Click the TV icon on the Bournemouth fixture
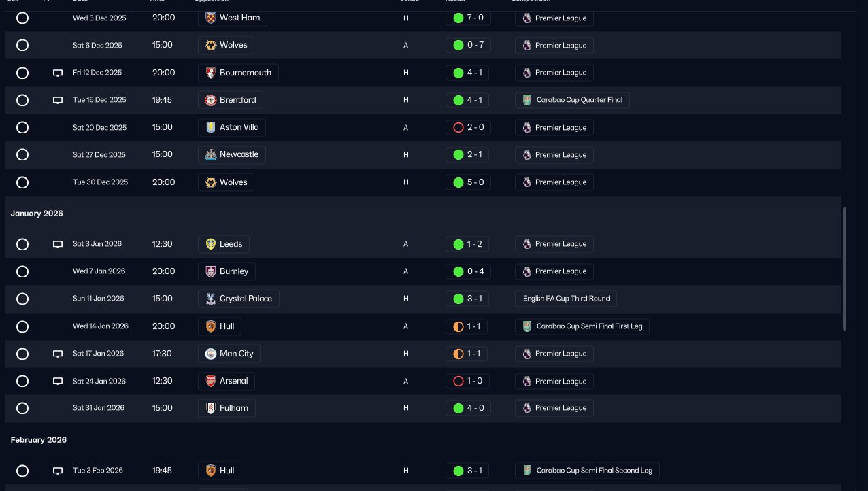Screen dimensions: 868x491 click(x=58, y=73)
